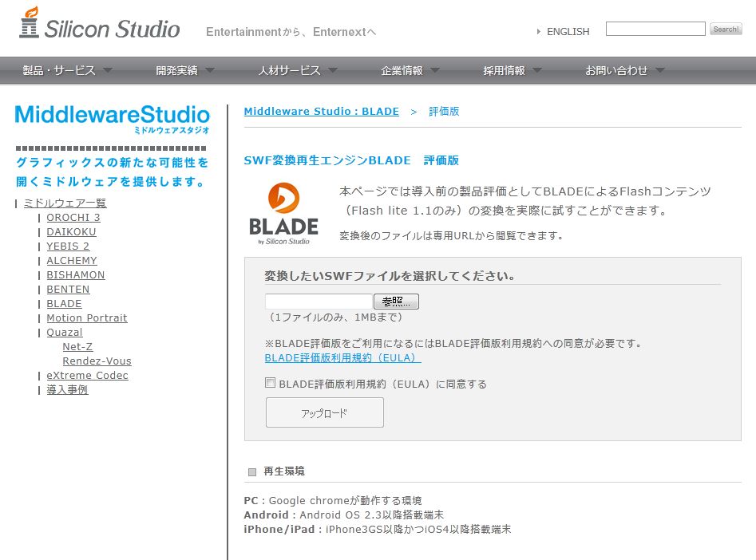Image resolution: width=756 pixels, height=560 pixels.
Task: Open the BENTEN sidebar link
Action: click(68, 289)
